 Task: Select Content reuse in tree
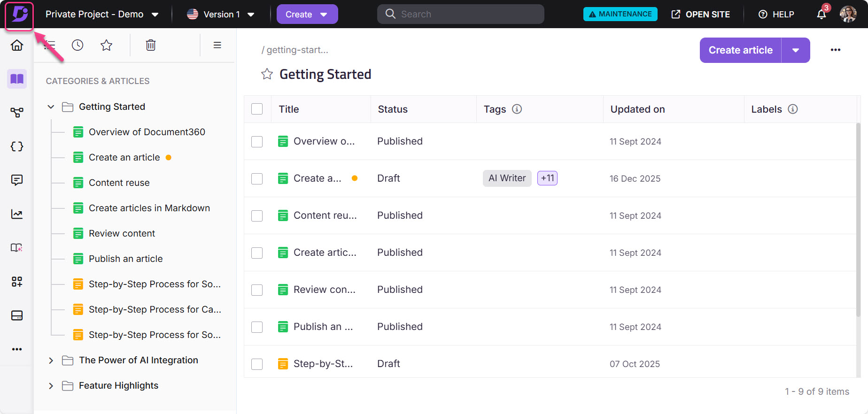[x=119, y=183]
